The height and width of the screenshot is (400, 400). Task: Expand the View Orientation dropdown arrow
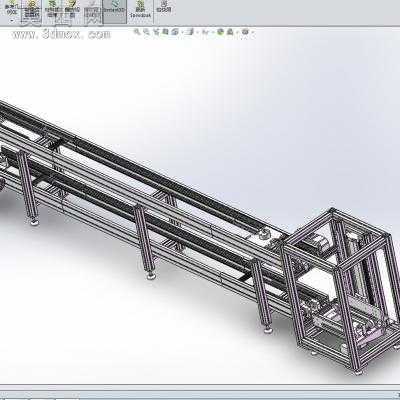click(182, 32)
